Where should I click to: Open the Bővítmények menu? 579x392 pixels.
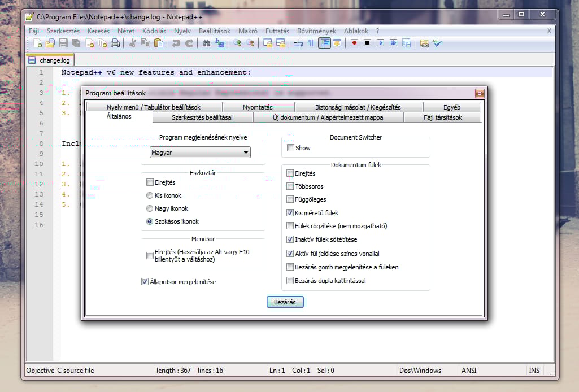(316, 31)
